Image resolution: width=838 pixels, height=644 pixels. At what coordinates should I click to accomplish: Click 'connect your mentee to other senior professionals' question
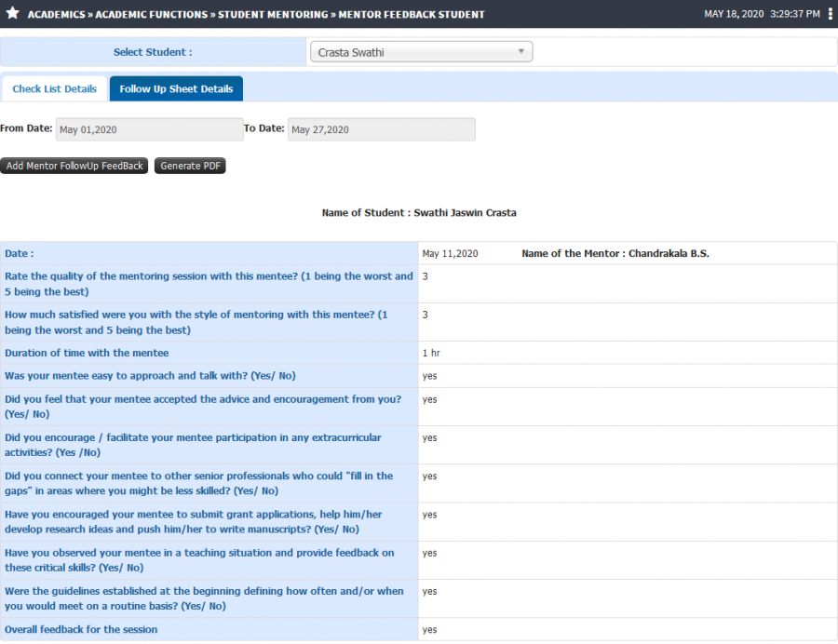click(x=199, y=483)
